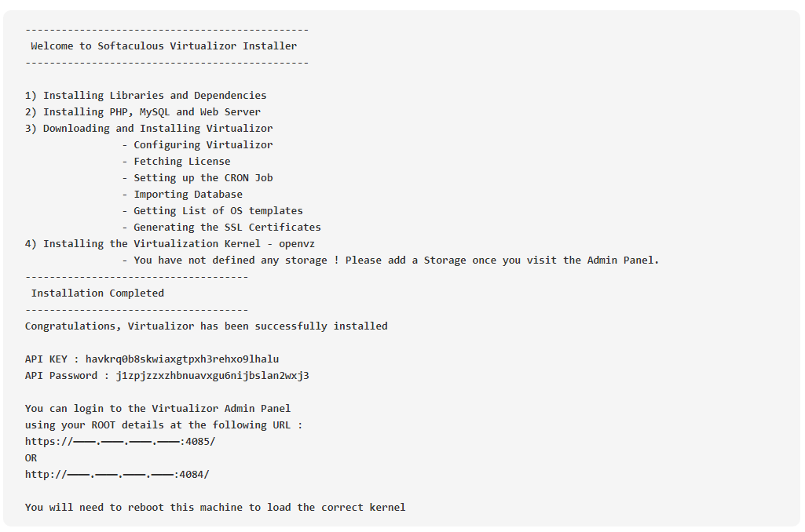The image size is (805, 532).
Task: Click the Installing PHP, MySQL and Web Server line
Action: [143, 112]
